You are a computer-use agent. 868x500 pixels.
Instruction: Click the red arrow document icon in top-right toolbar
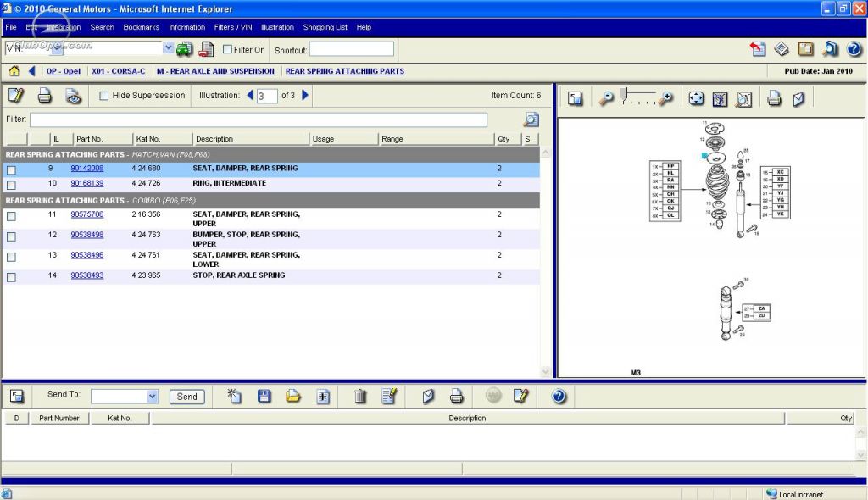758,49
